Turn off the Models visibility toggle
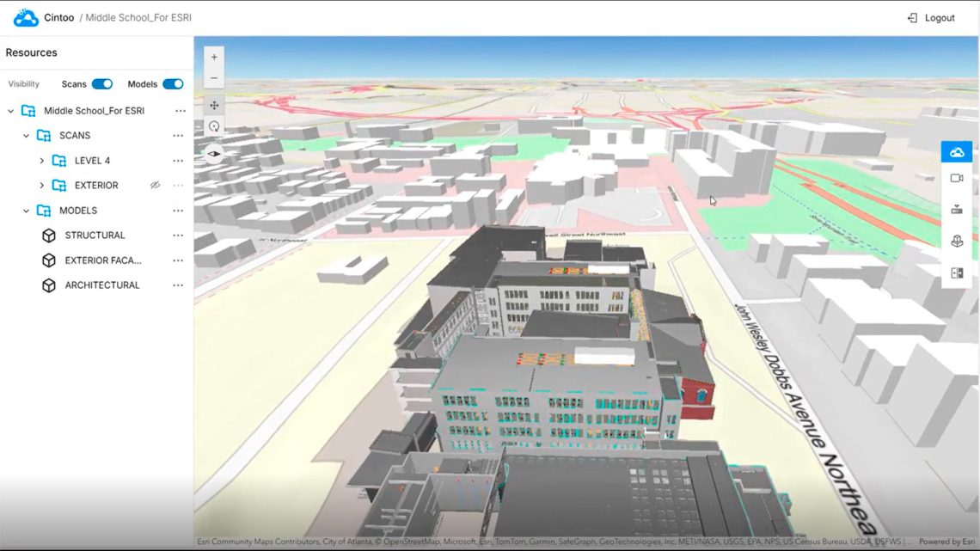 (172, 83)
